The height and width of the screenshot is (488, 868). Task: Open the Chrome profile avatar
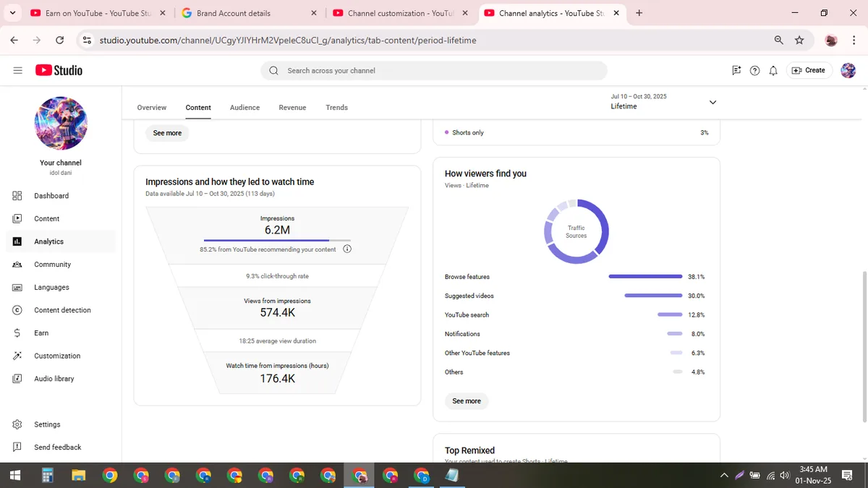831,40
